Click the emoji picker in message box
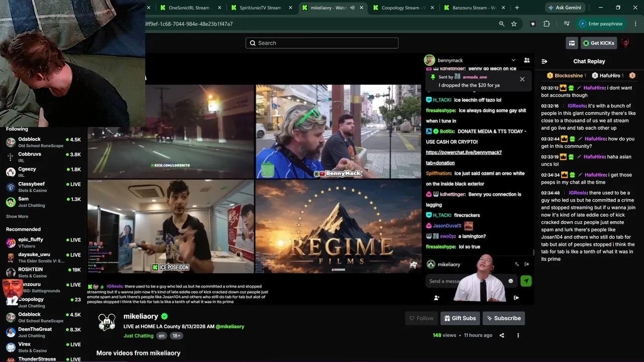This screenshot has height=362, width=644. click(x=511, y=281)
